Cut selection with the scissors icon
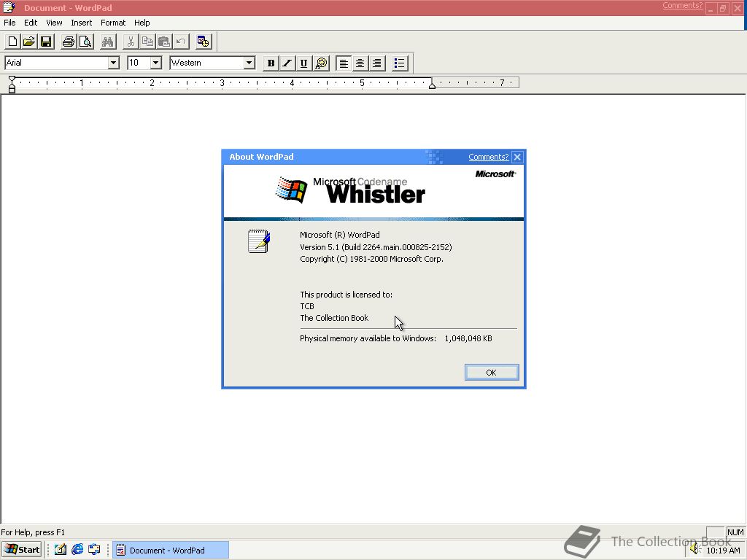This screenshot has height=560, width=747. 131,42
